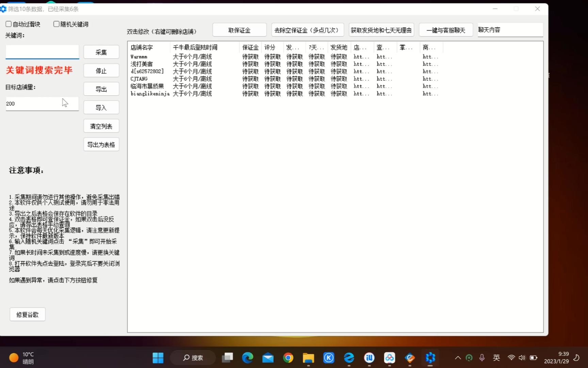Image resolution: width=588 pixels, height=368 pixels.
Task: Click 保证金 待获取 cell in Warmmm row
Action: pyautogui.click(x=250, y=57)
